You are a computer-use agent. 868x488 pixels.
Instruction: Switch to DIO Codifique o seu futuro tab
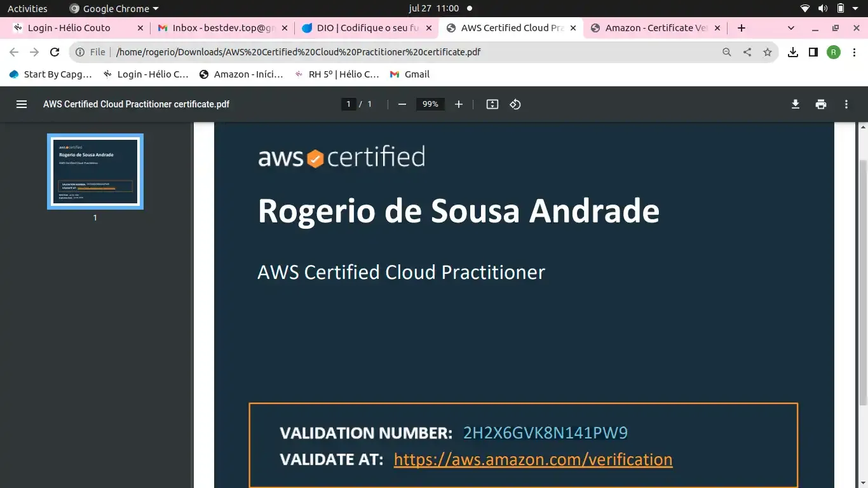[367, 28]
